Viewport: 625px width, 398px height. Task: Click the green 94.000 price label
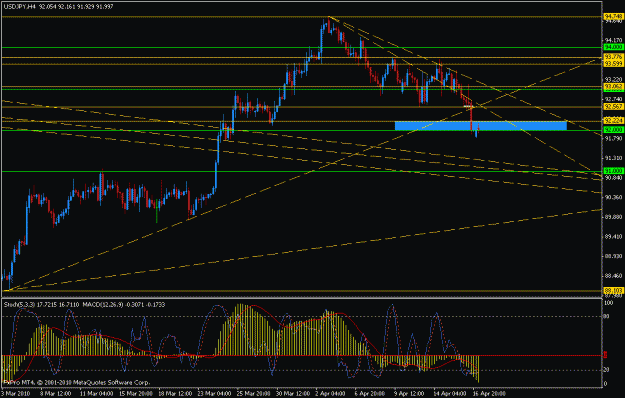coord(613,47)
